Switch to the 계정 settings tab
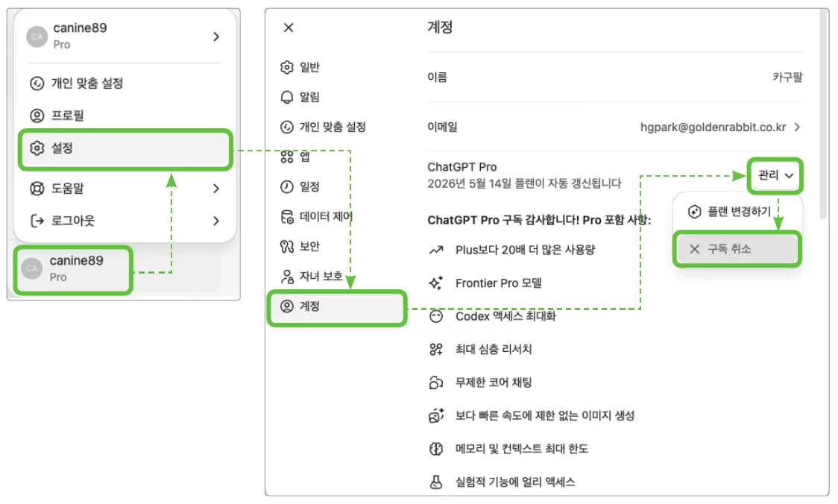This screenshot has height=504, width=838. click(337, 306)
